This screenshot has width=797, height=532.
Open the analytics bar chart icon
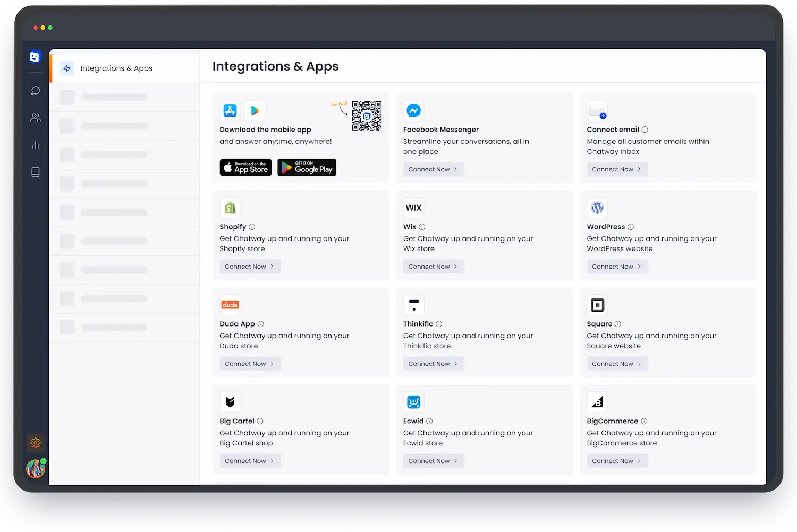tap(36, 145)
